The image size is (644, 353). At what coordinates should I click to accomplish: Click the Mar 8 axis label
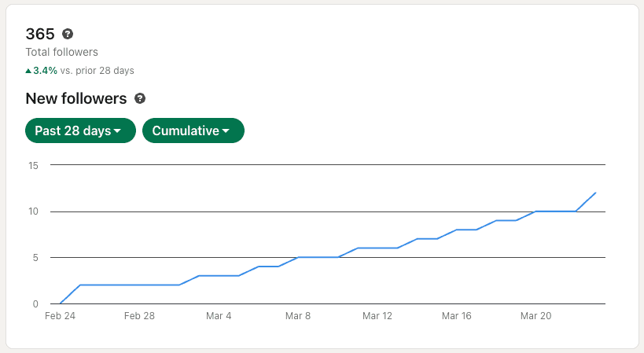click(x=298, y=315)
